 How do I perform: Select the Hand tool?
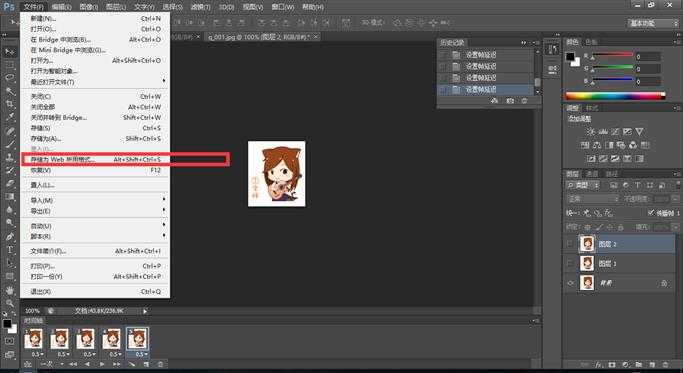point(10,290)
